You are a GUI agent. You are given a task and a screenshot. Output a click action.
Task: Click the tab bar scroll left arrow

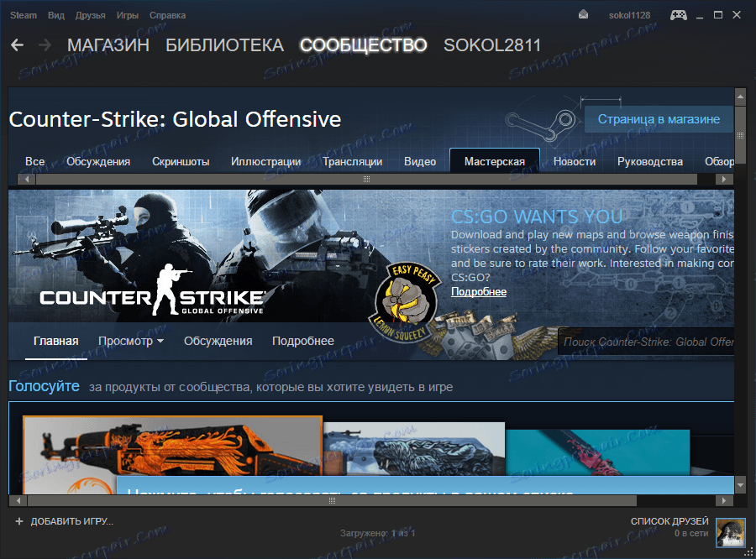pos(27,180)
